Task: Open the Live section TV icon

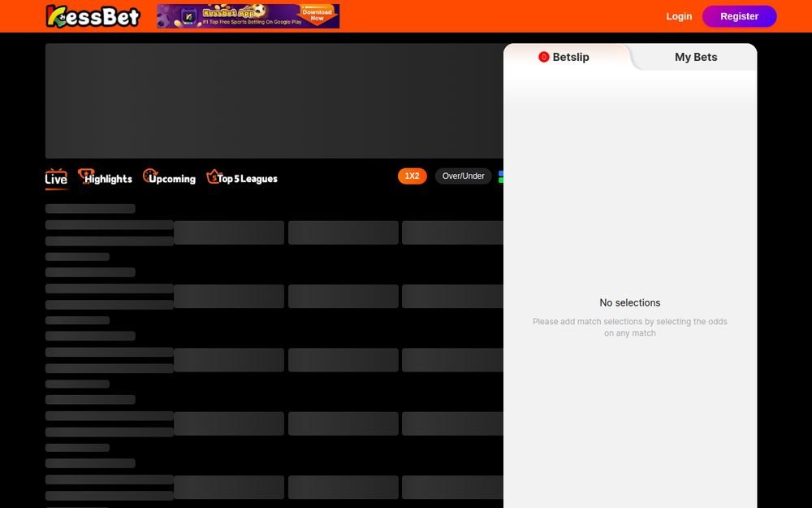Action: coord(56,173)
